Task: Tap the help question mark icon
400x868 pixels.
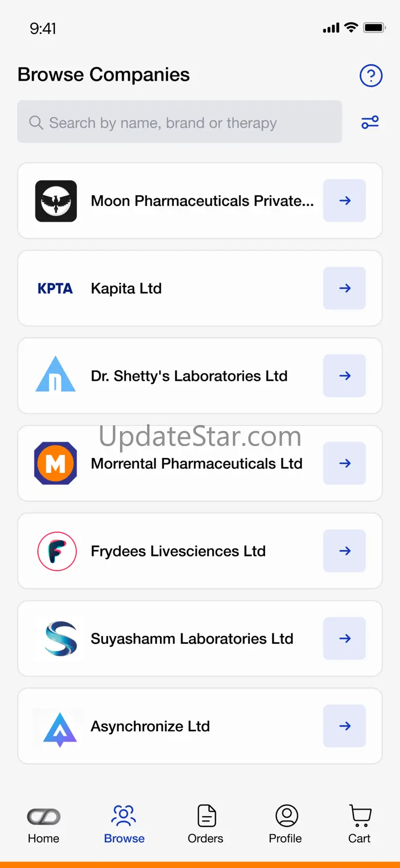Action: pyautogui.click(x=371, y=75)
